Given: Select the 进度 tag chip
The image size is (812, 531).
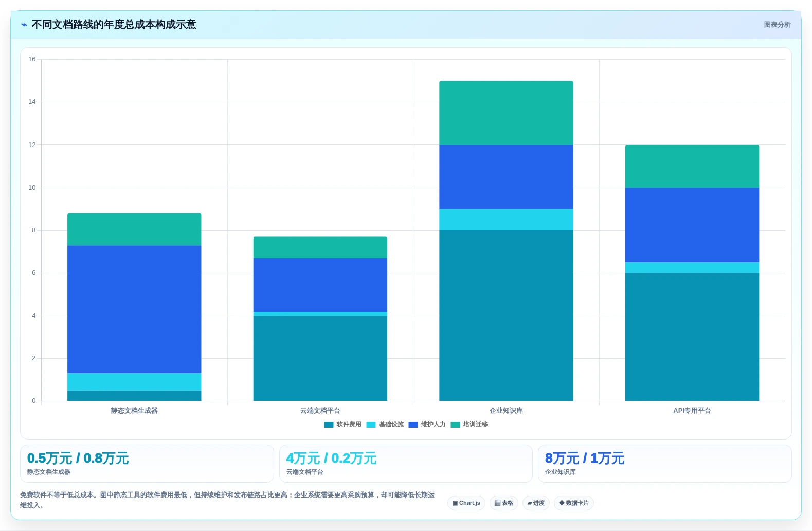Looking at the screenshot, I should click(x=536, y=503).
